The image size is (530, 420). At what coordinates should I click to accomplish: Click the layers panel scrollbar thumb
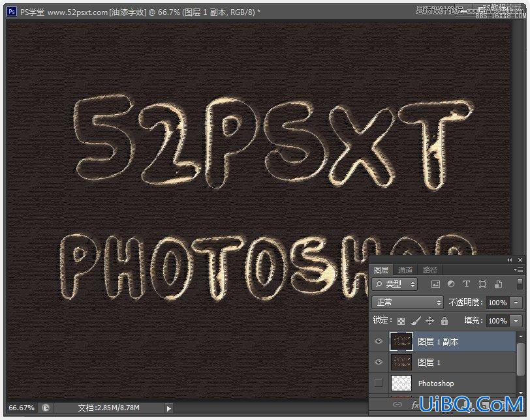point(521,359)
